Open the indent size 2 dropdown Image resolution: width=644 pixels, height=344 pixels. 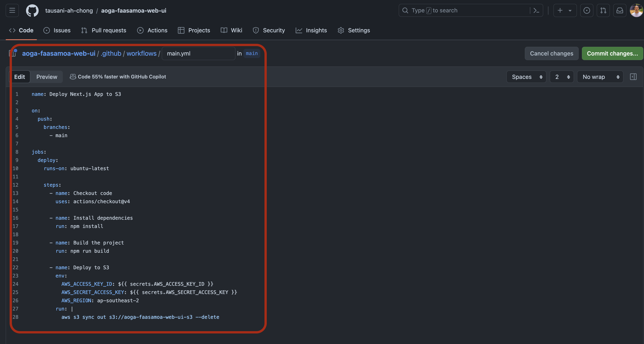(561, 77)
